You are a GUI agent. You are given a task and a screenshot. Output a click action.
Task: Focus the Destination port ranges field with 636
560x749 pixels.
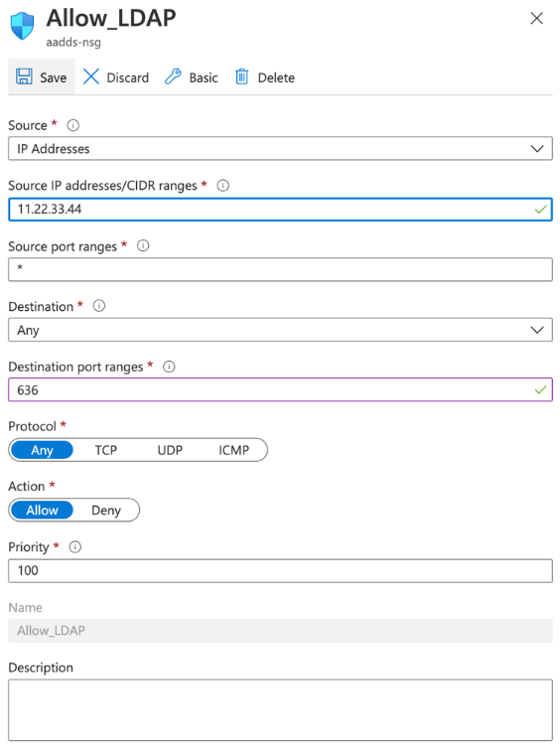tap(280, 389)
